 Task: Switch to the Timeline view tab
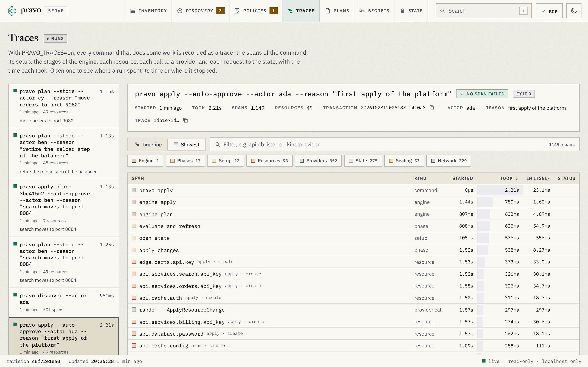(148, 145)
